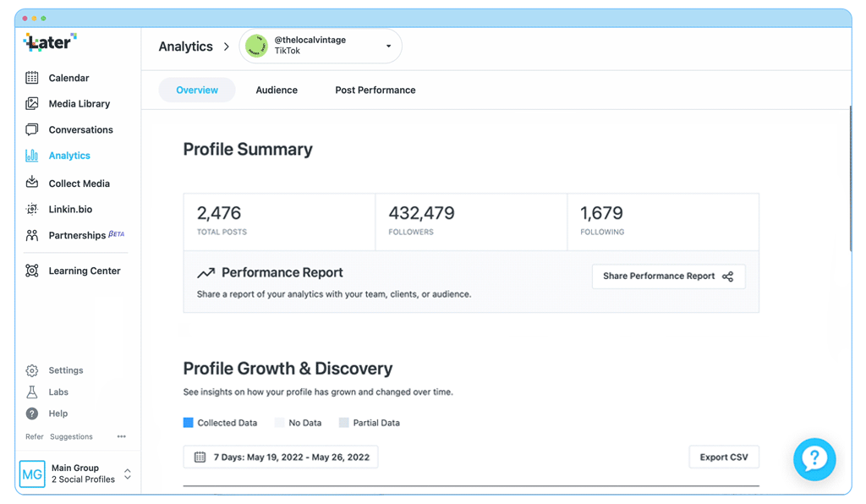Viewport: 866px width, 504px height.
Task: Click the Media Library picture icon
Action: [x=32, y=103]
